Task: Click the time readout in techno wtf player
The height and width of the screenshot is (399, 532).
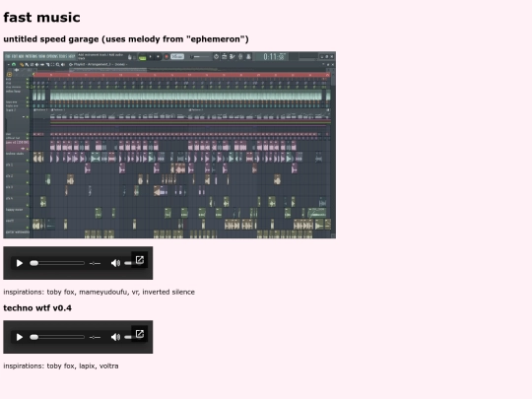Action: point(95,337)
